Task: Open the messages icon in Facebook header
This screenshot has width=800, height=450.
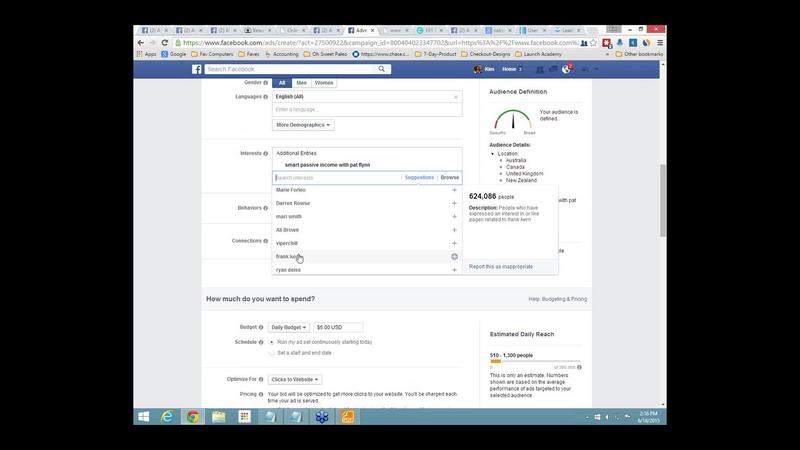Action: [553, 69]
